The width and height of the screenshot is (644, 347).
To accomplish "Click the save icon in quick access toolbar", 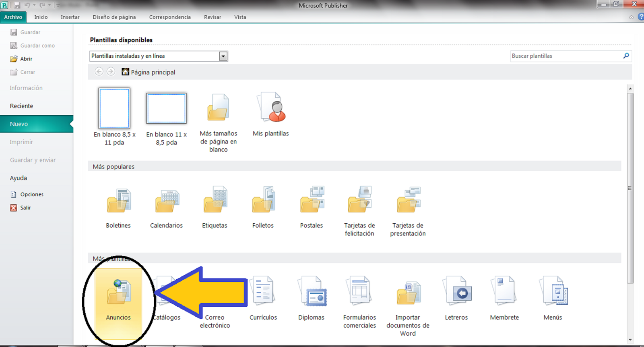I will (x=17, y=5).
